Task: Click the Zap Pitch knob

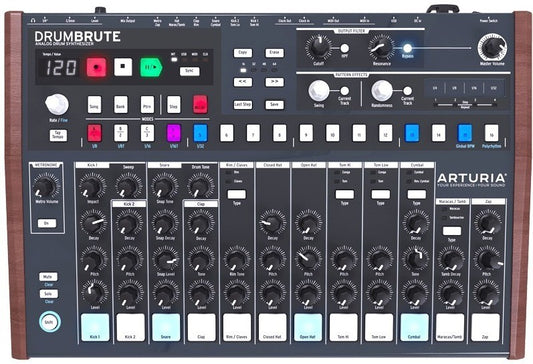Action: 488,259
